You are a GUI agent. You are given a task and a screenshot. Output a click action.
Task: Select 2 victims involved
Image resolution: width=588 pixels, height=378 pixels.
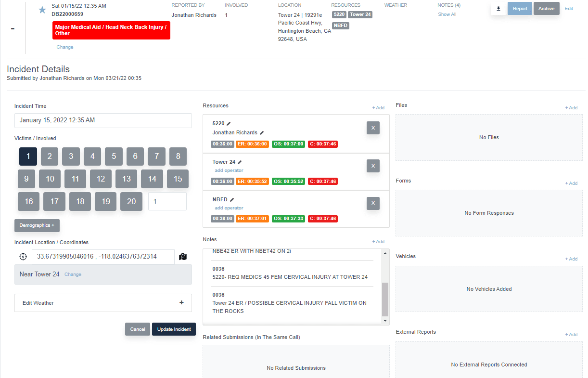pyautogui.click(x=50, y=156)
